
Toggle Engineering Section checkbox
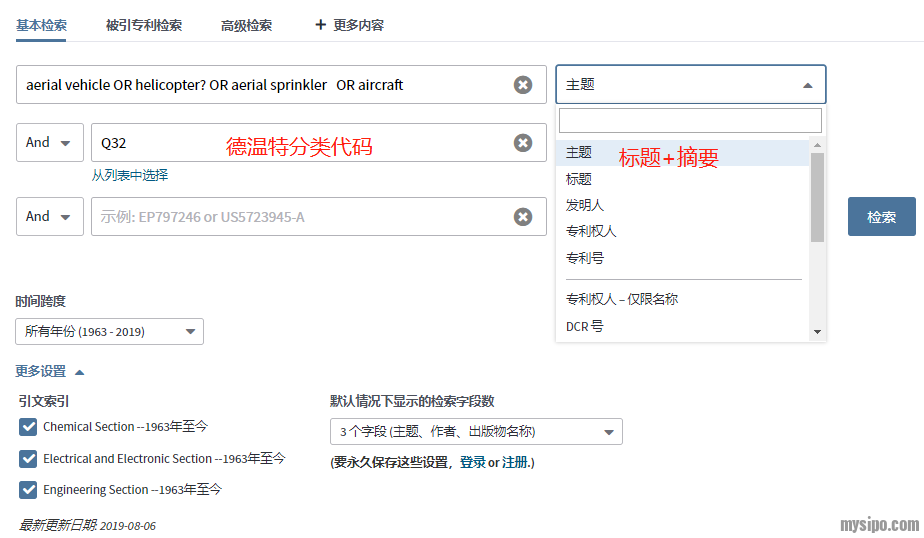click(x=28, y=490)
